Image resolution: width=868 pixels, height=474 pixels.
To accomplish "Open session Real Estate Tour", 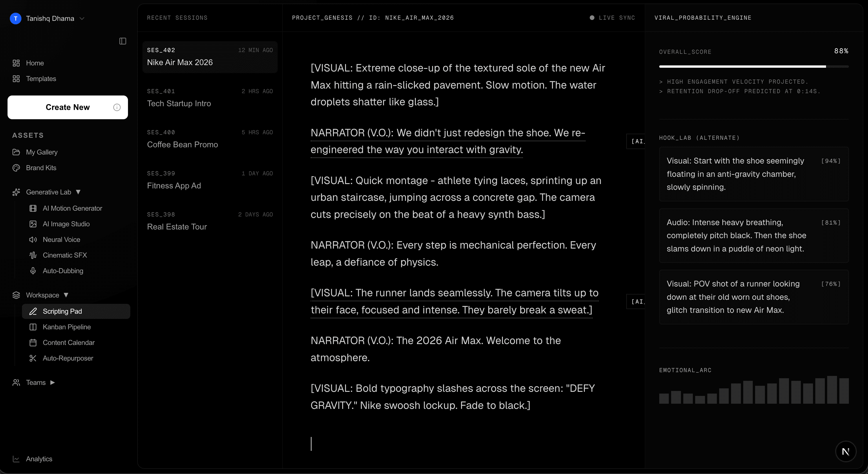I will [x=210, y=221].
